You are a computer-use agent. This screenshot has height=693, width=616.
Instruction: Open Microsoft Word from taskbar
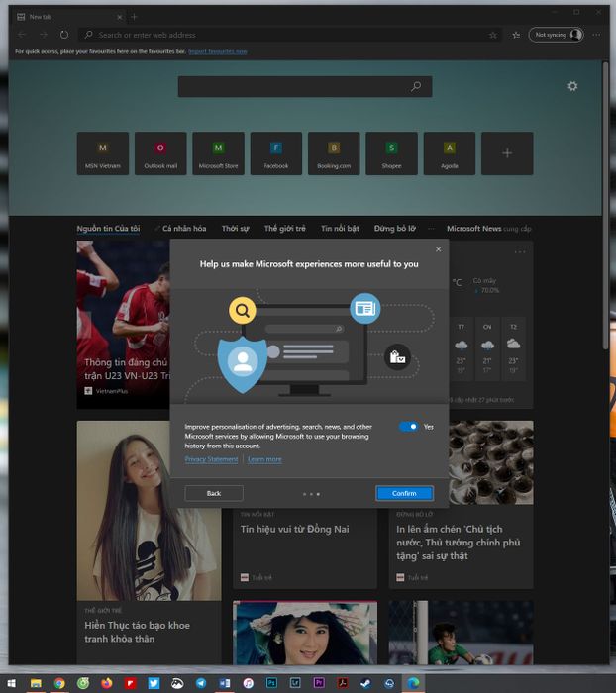pos(225,683)
